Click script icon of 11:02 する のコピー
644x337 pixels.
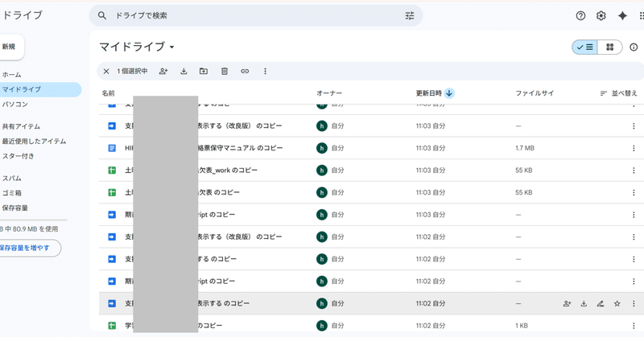(112, 259)
